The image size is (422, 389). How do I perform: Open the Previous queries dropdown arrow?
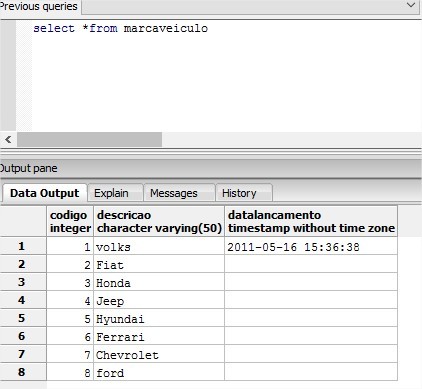tap(411, 5)
